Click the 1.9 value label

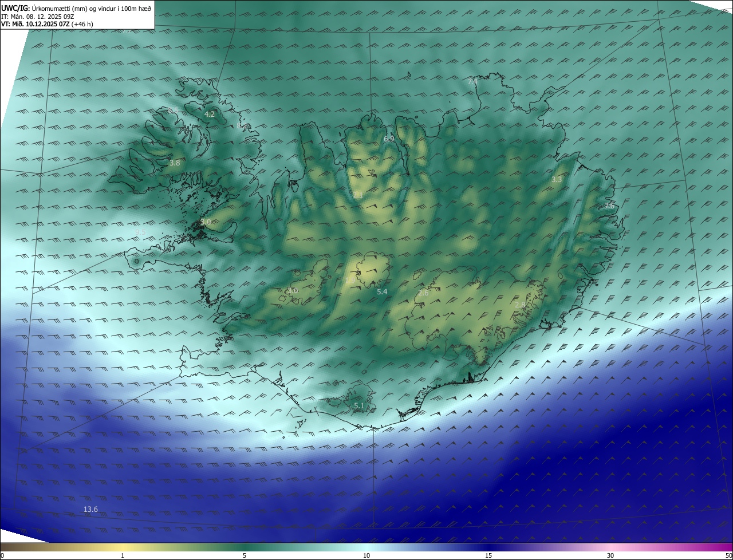point(350,280)
